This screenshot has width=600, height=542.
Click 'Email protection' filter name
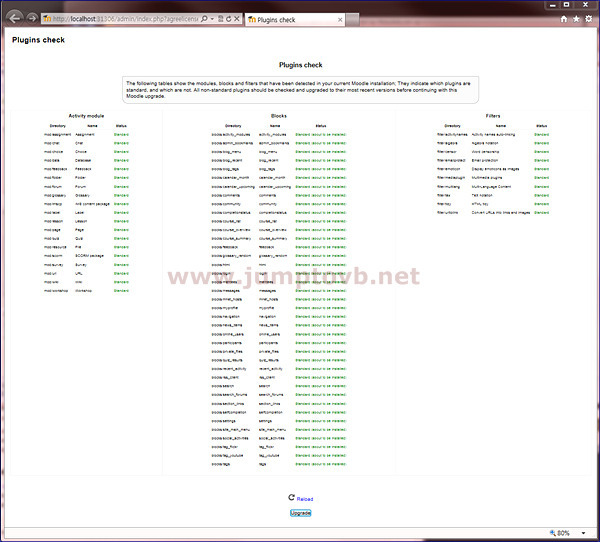click(x=485, y=160)
